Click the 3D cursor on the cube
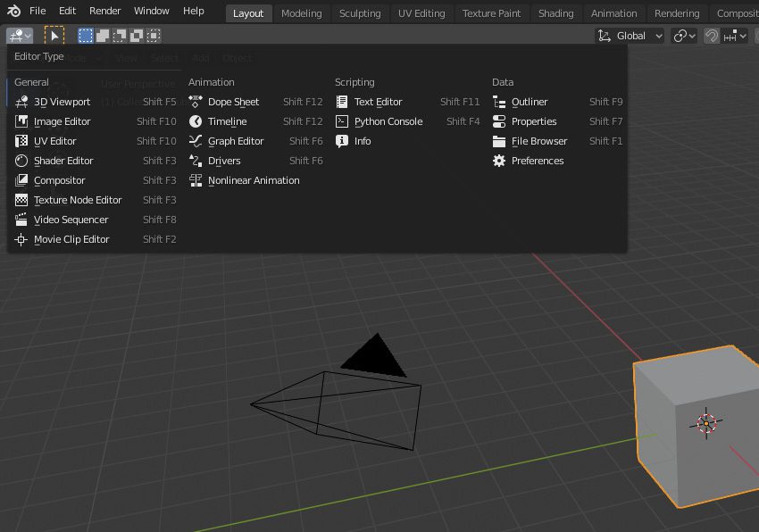759x532 pixels. [x=706, y=424]
